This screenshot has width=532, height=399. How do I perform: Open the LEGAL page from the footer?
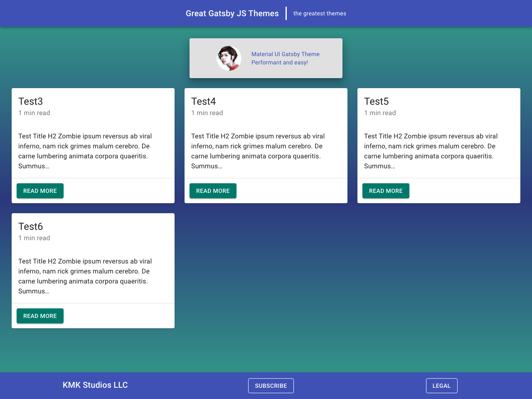point(441,386)
